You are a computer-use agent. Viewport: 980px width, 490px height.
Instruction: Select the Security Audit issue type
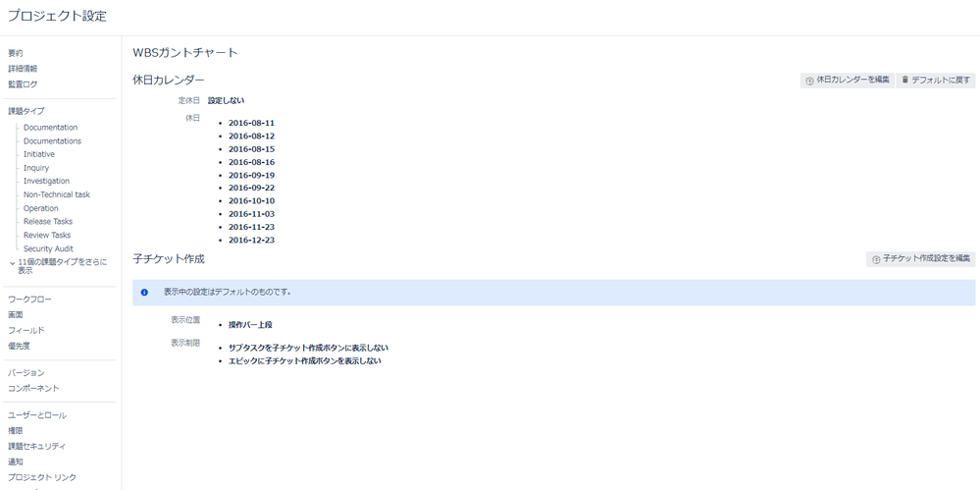click(48, 248)
